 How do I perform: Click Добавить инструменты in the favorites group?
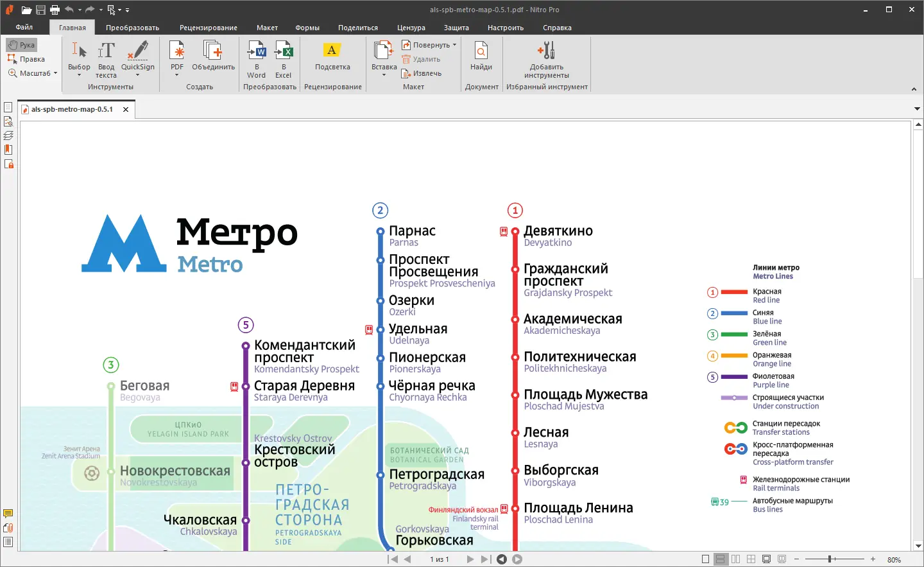click(546, 58)
